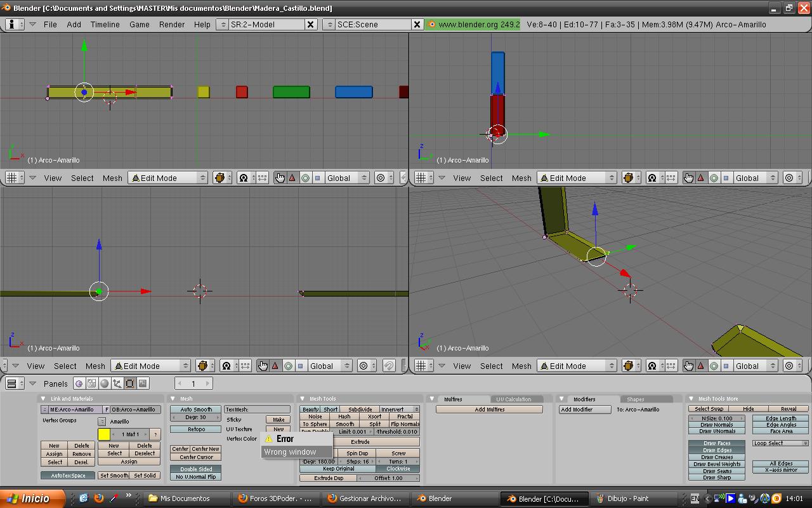Open the Render menu

pyautogui.click(x=172, y=24)
